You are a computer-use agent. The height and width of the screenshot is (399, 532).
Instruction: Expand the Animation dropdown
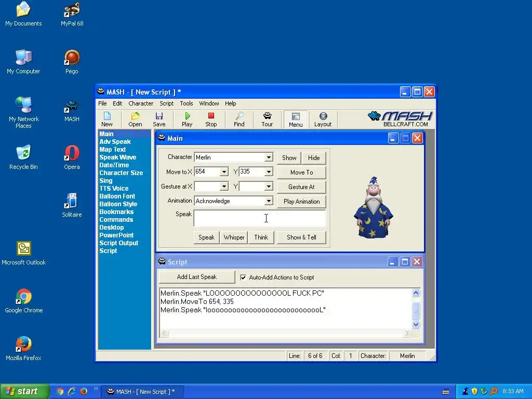point(269,201)
